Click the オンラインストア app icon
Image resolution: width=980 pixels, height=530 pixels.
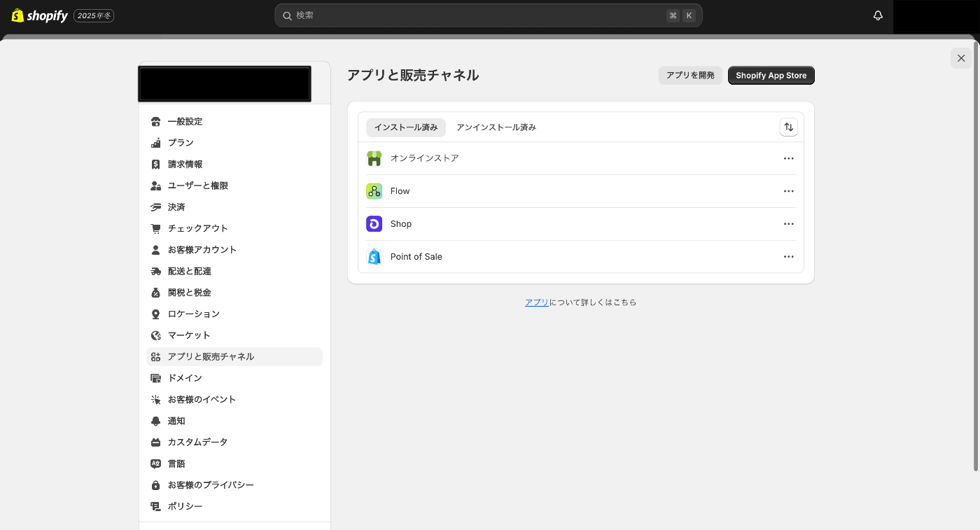(x=374, y=158)
